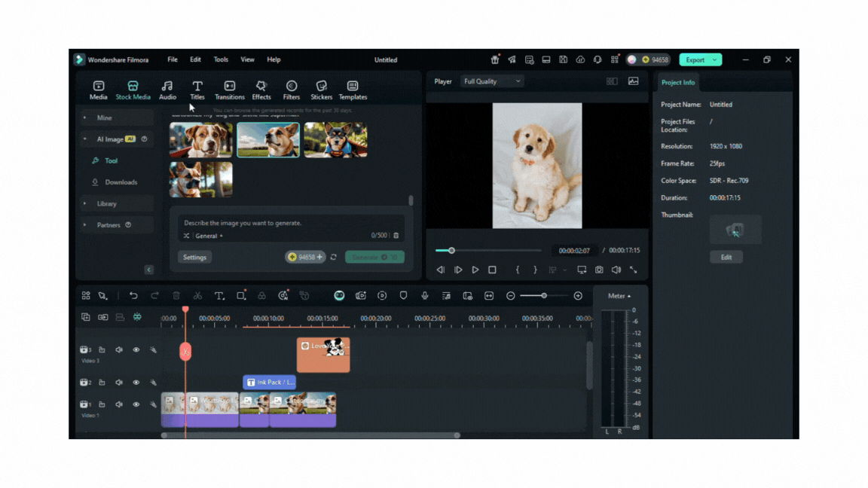Toggle lock on Video 3 track
The image size is (868, 488).
point(102,349)
